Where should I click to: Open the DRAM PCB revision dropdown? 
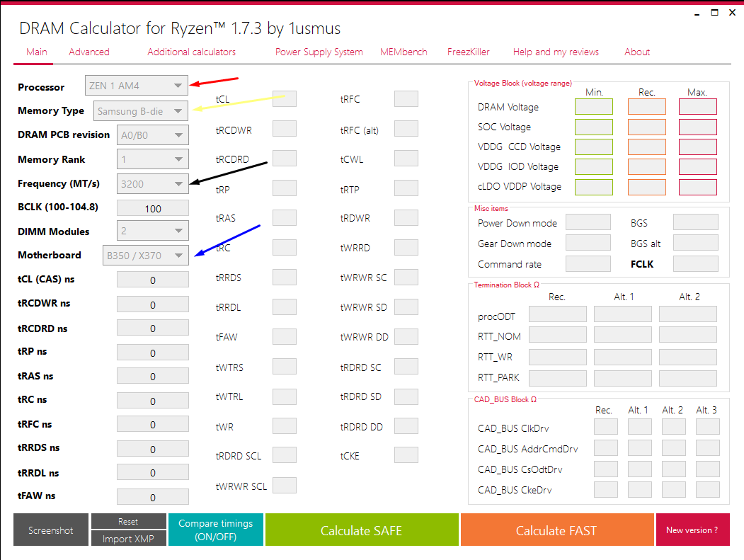[x=152, y=135]
